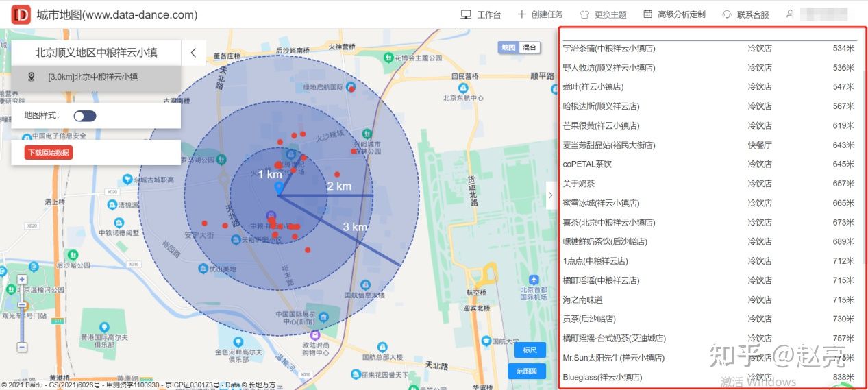Click the blue center location marker
The height and width of the screenshot is (390, 868).
point(278,187)
